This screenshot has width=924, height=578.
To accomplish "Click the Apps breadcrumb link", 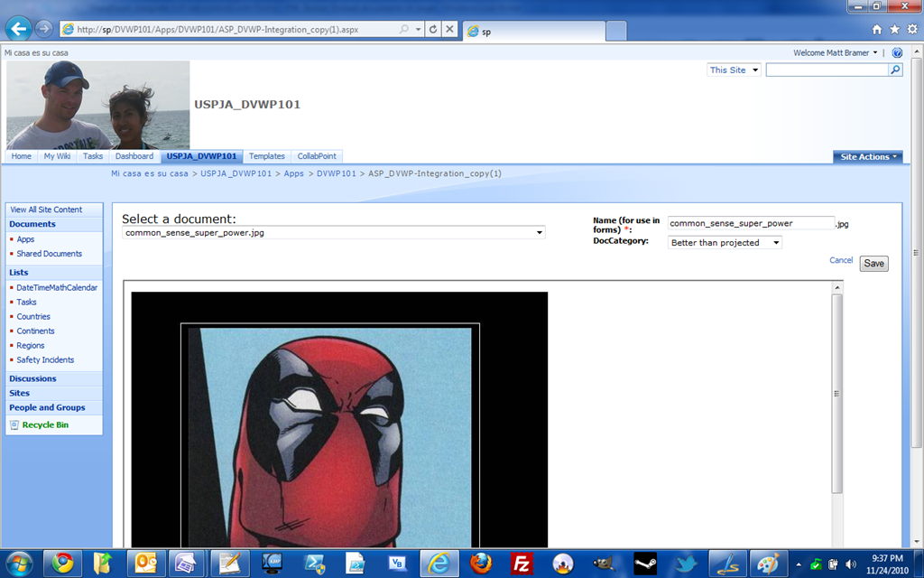I will [x=293, y=173].
